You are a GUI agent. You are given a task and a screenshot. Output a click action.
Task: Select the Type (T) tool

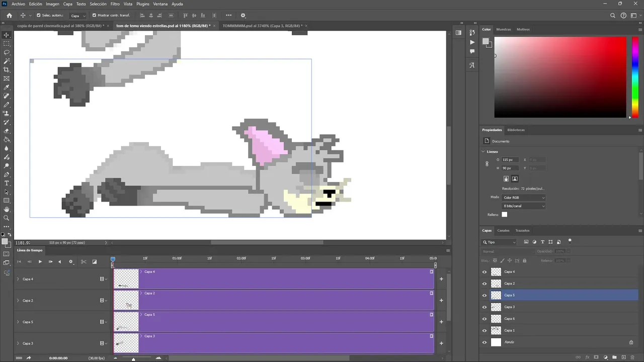coord(7,183)
